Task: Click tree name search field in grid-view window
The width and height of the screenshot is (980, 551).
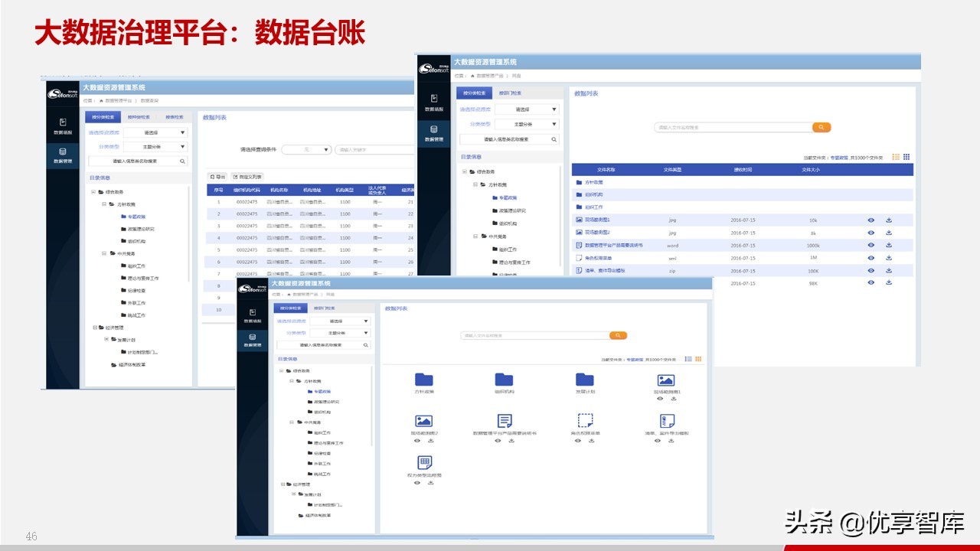Action: tap(323, 345)
